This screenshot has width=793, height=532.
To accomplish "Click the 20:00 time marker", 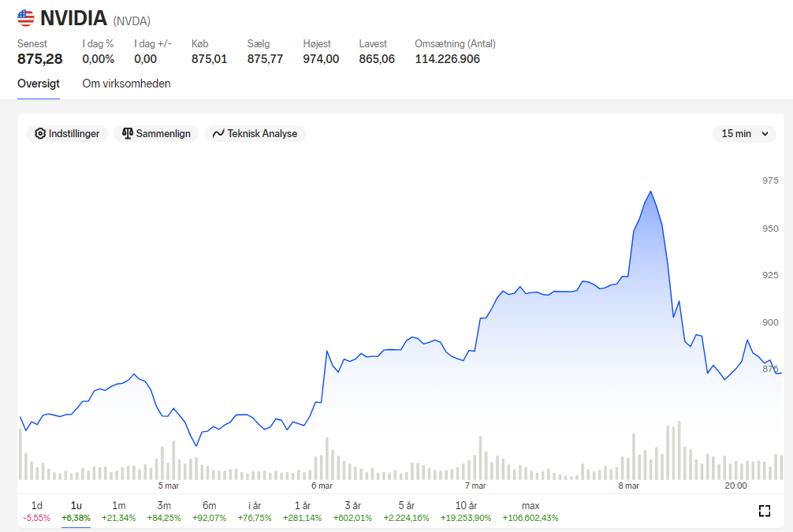I will (736, 485).
